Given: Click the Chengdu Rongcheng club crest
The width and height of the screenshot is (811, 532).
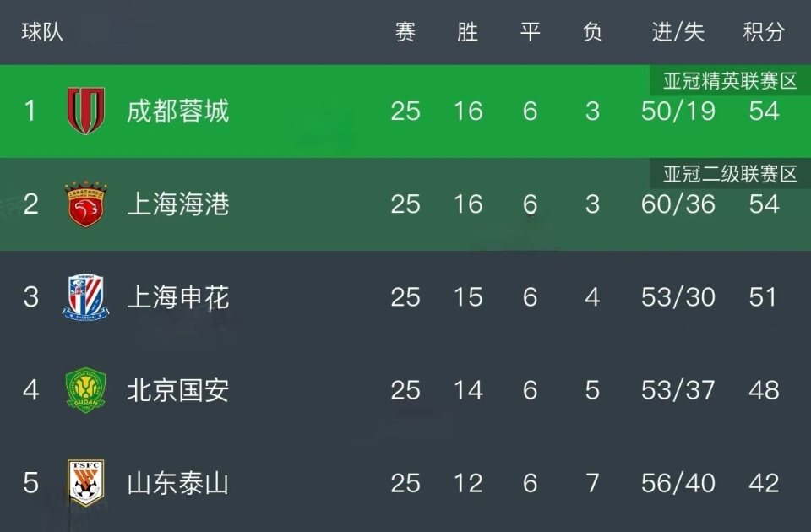Looking at the screenshot, I should tap(86, 111).
